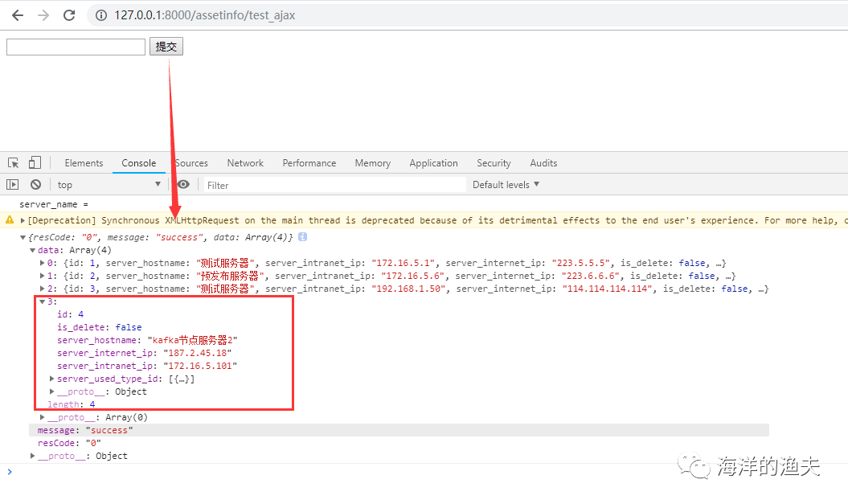Click the 提交 submit button

pos(166,47)
